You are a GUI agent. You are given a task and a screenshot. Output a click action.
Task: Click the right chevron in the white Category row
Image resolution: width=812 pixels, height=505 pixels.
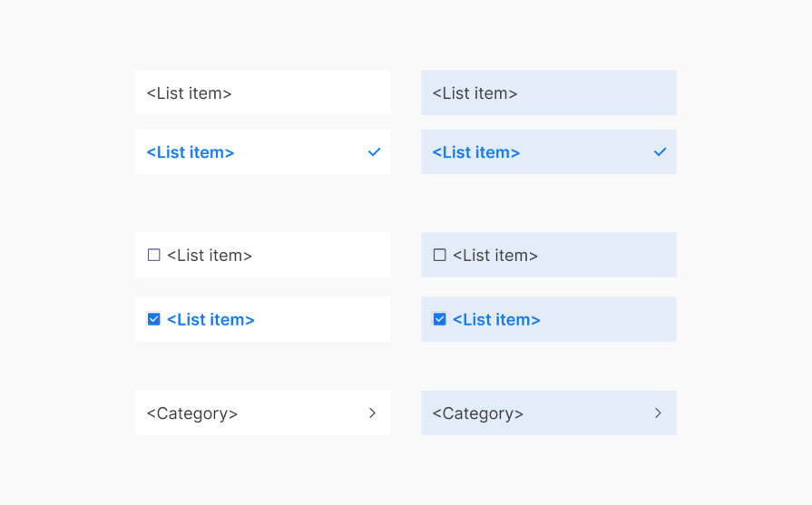pos(372,413)
